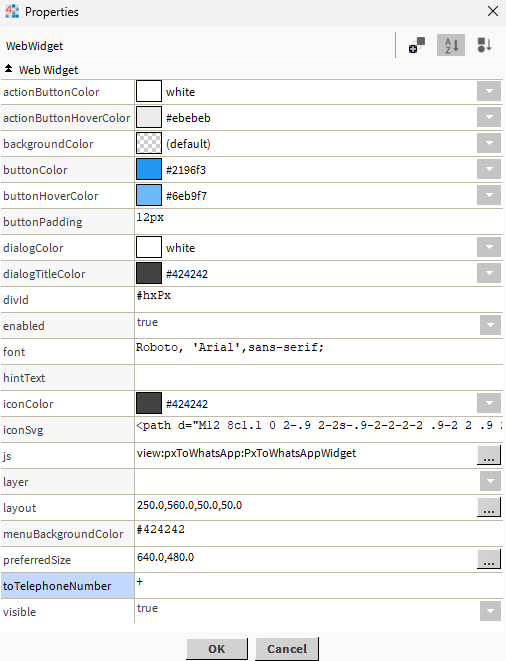Toggle alphabetical A-Z sort icon
506x661 pixels.
(451, 45)
